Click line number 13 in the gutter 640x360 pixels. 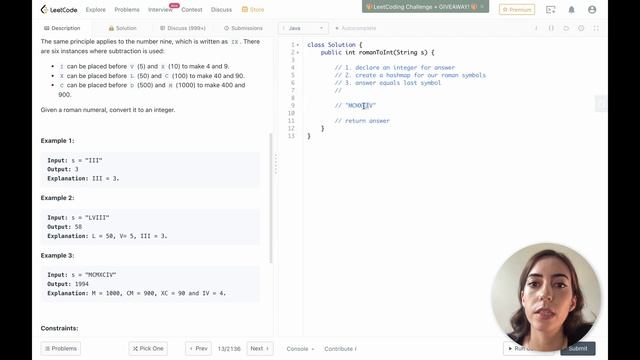291,136
